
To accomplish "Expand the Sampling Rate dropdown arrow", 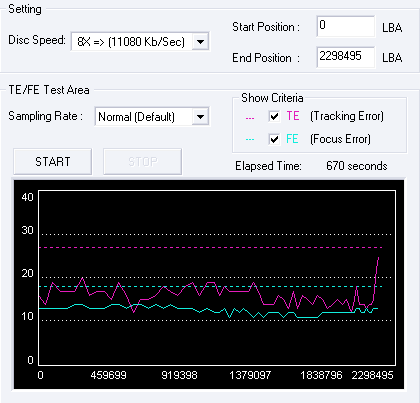I will pyautogui.click(x=200, y=117).
